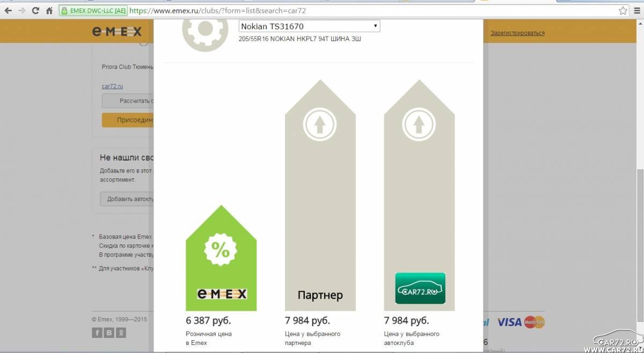This screenshot has height=353, width=644.
Task: Click the Зарегистрироваться registration link
Action: coord(517,33)
